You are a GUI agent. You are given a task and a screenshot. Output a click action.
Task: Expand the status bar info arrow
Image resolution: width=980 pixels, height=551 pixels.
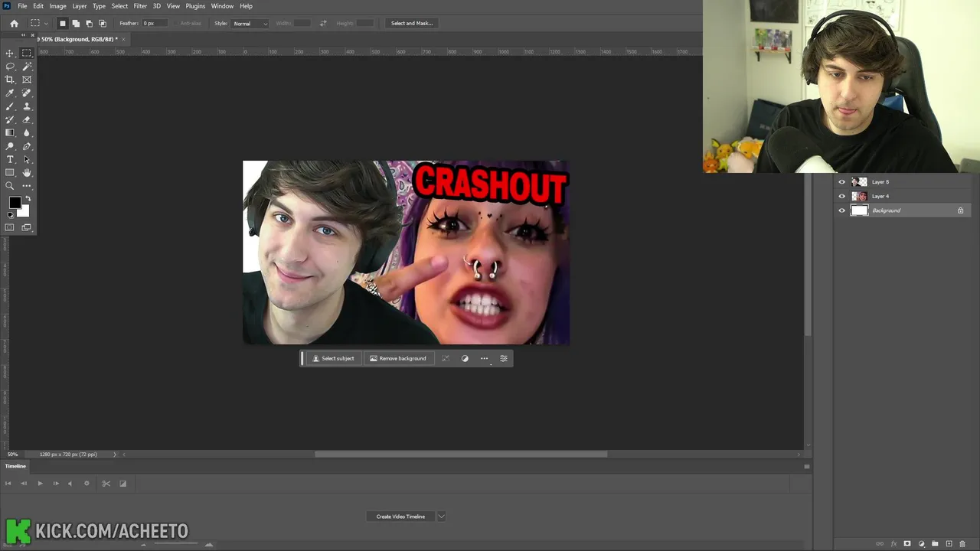tap(115, 455)
